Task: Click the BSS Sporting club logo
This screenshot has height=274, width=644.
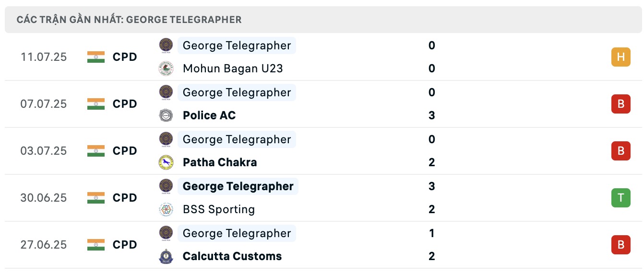Action: click(x=166, y=209)
